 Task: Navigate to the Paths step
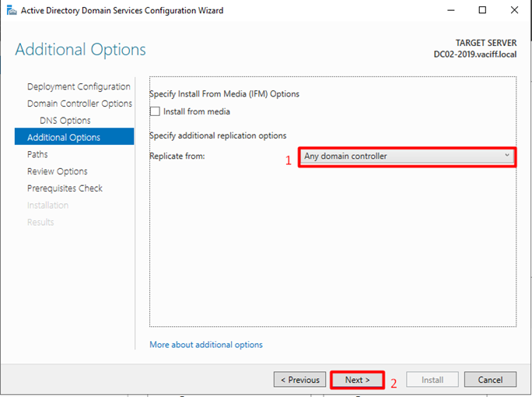click(x=37, y=155)
